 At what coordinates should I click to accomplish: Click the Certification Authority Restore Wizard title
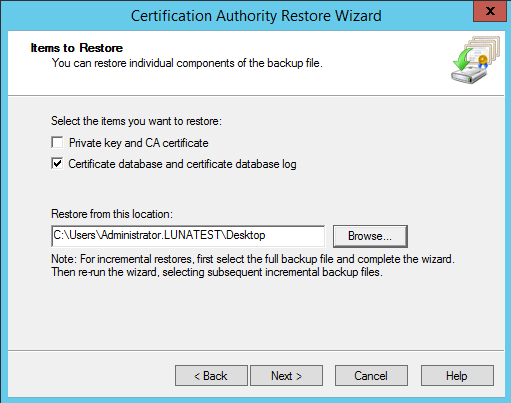tap(256, 16)
